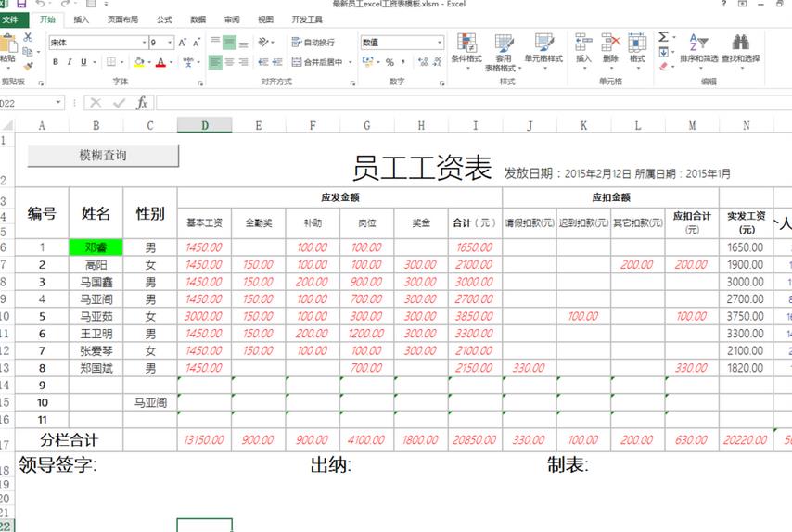Click the Paste clipboard icon
Viewport: 792px width, 532px height.
[7, 44]
